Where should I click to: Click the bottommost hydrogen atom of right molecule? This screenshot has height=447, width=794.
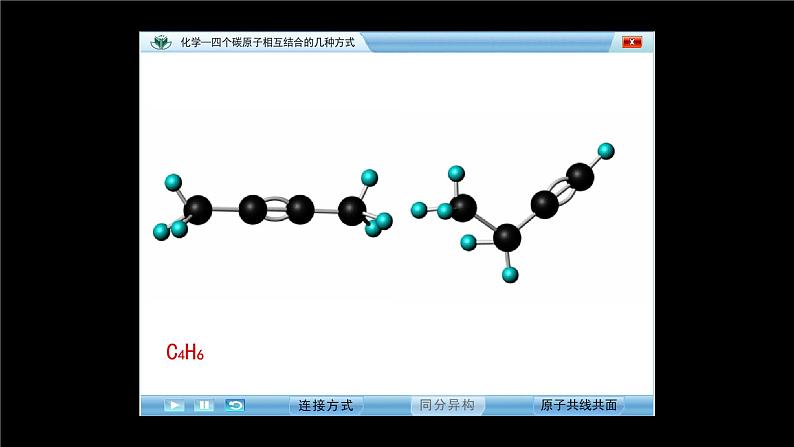[510, 274]
